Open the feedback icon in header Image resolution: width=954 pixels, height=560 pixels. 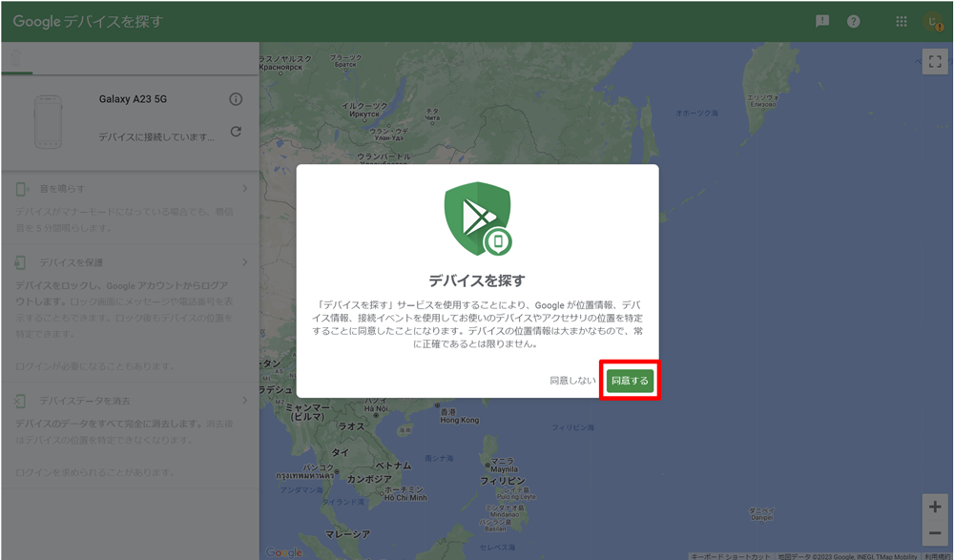[x=822, y=21]
